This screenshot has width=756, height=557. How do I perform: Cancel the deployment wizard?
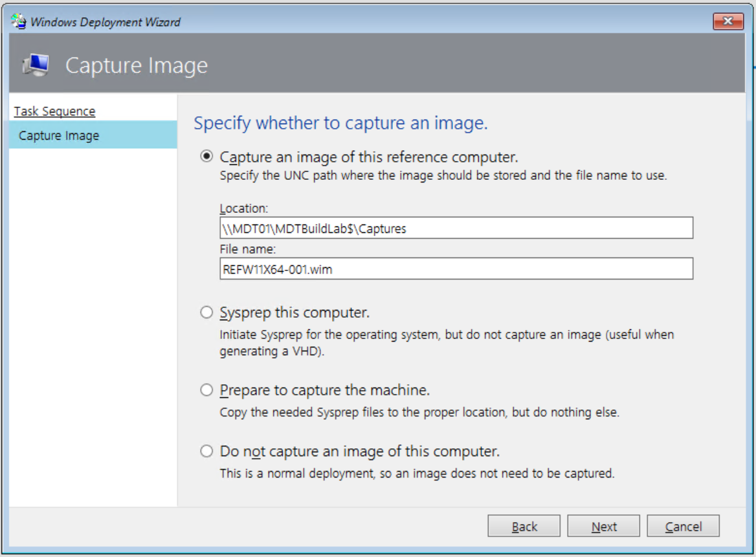(x=683, y=527)
